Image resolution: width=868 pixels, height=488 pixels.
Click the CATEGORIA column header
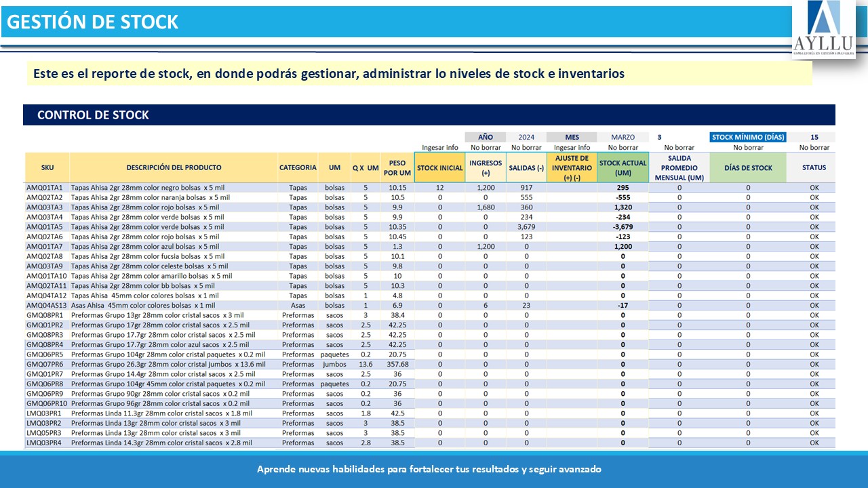click(x=298, y=167)
